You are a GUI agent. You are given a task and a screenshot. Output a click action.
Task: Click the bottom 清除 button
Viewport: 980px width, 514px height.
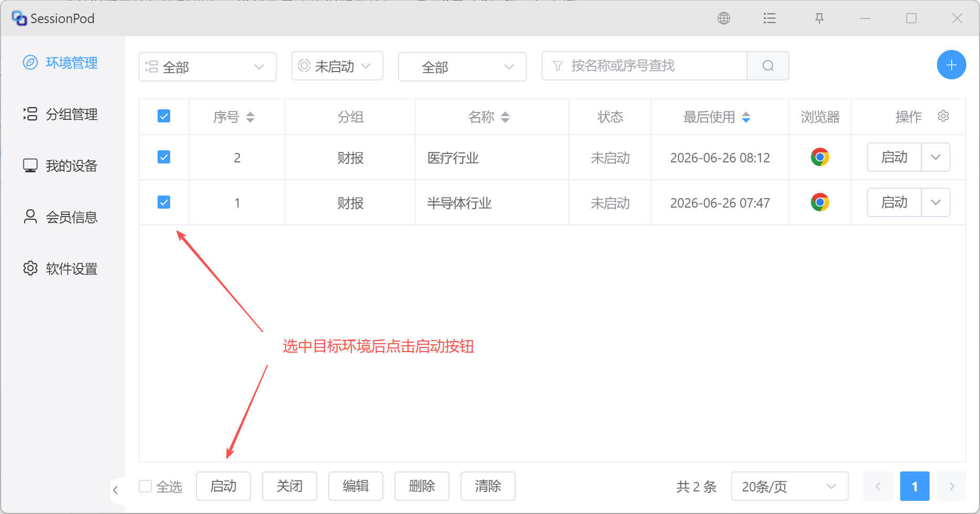(488, 486)
